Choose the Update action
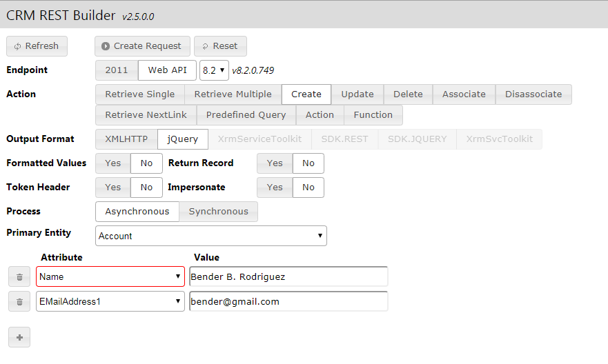 point(357,94)
